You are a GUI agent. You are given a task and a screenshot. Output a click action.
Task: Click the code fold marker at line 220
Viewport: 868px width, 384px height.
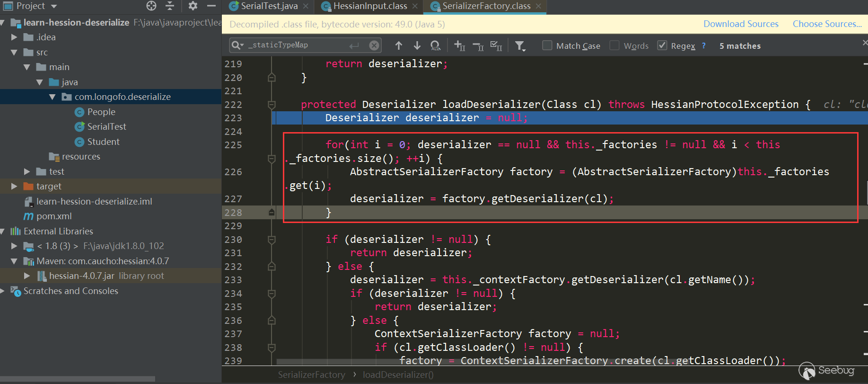coord(272,77)
